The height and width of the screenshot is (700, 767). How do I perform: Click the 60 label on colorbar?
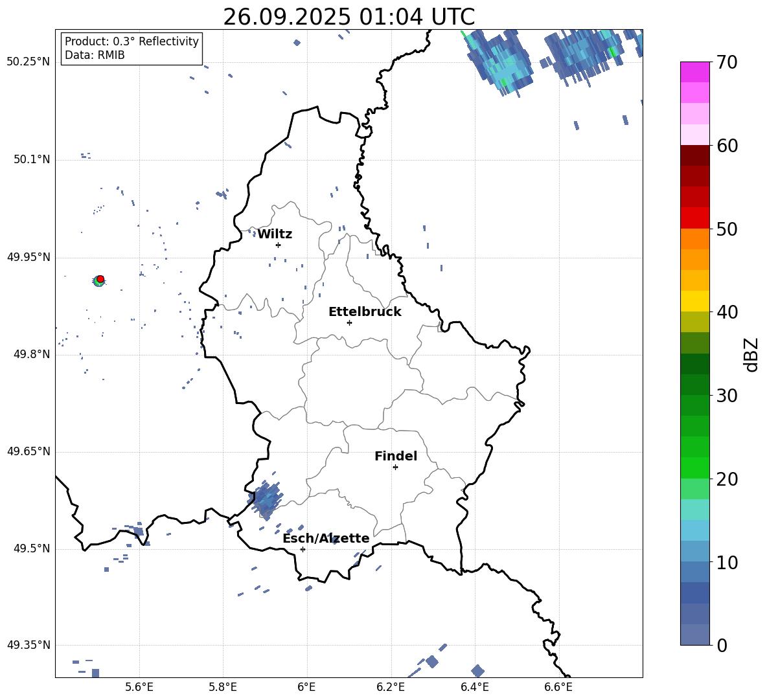pyautogui.click(x=726, y=146)
